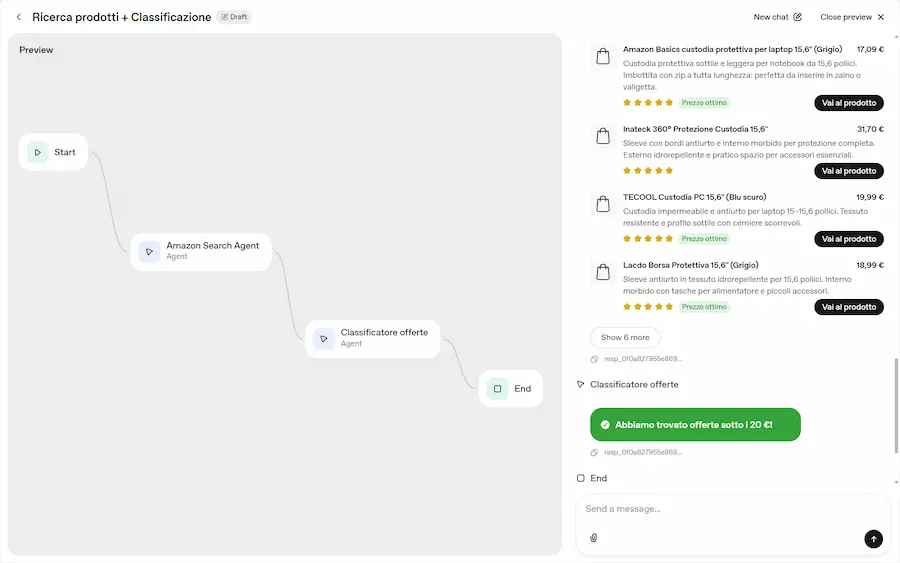Select the Start node play icon
900x563 pixels.
(x=38, y=152)
